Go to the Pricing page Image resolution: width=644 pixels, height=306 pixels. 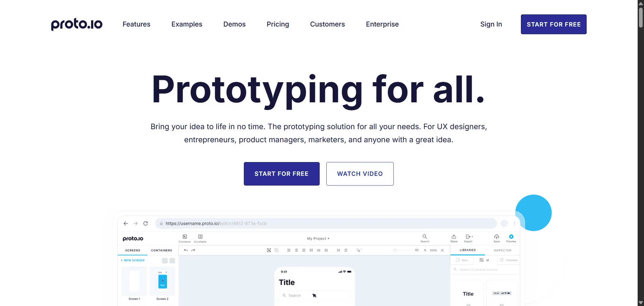pyautogui.click(x=277, y=24)
